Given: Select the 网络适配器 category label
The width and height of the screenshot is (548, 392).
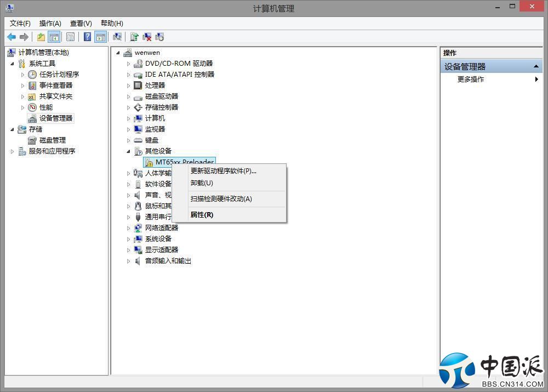Looking at the screenshot, I should 162,228.
